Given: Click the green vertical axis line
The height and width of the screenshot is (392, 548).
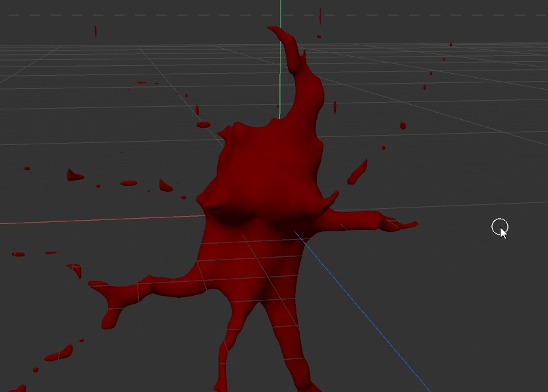Looking at the screenshot, I should (280, 53).
